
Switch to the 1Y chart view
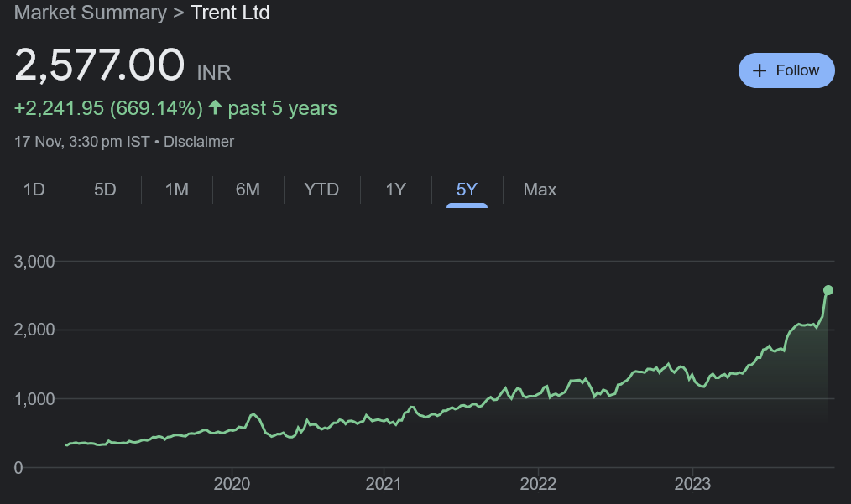point(395,190)
